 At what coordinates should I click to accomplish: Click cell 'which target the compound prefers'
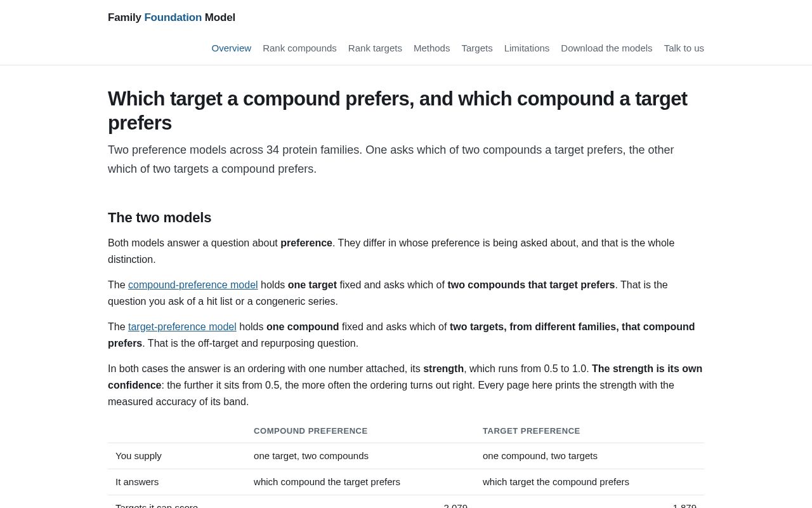pos(556,482)
